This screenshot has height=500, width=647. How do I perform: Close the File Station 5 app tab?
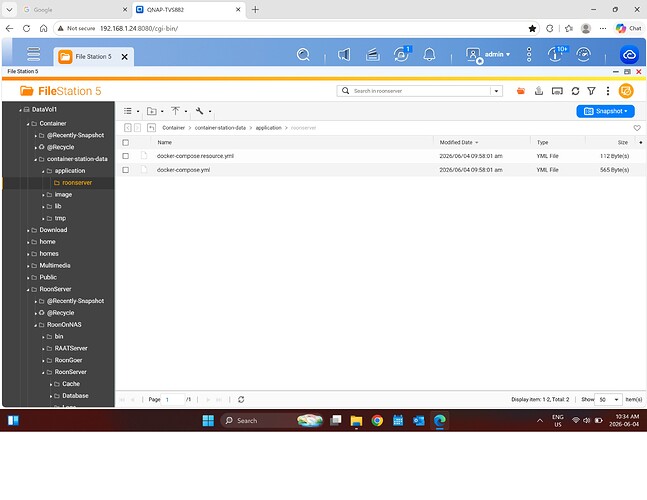click(x=124, y=57)
